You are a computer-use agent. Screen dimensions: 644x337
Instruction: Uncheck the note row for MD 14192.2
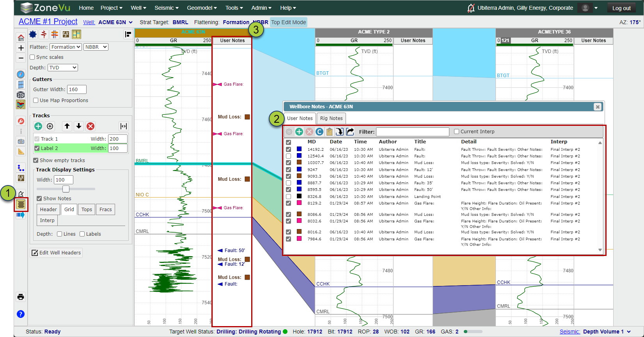click(x=289, y=150)
